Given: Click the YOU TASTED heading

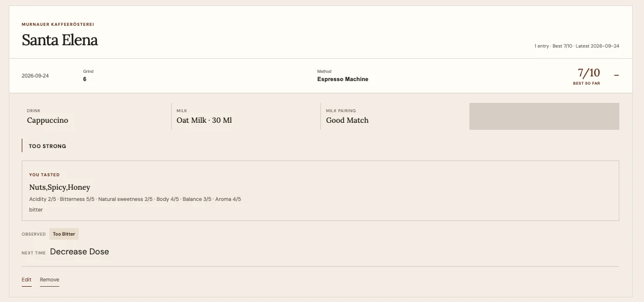Looking at the screenshot, I should point(44,175).
